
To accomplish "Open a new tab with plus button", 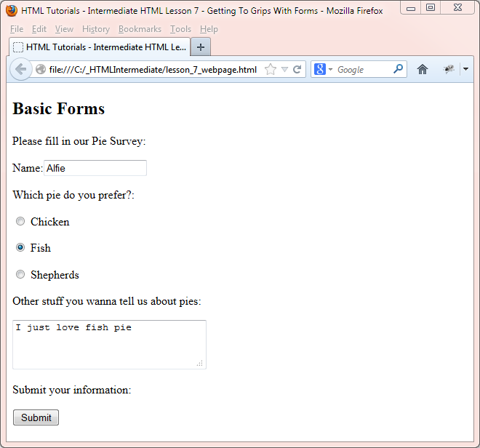I will (x=201, y=47).
